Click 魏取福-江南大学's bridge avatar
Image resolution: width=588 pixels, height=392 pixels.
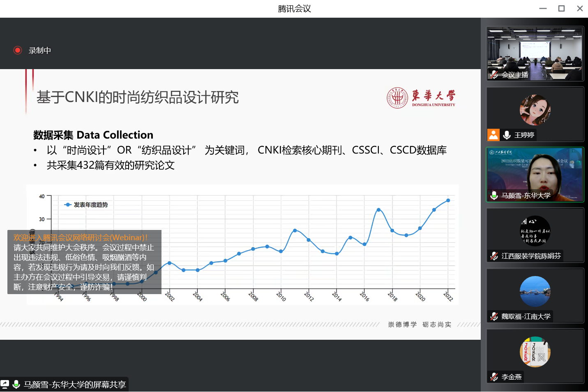[535, 291]
